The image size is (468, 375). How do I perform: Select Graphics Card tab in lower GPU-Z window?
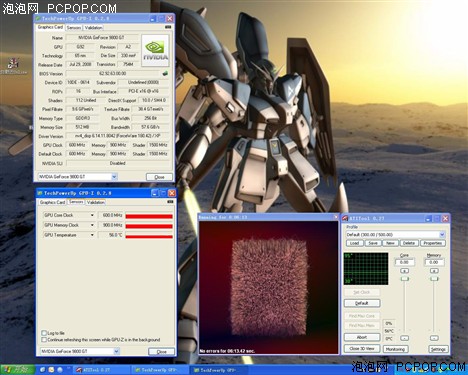coord(52,202)
